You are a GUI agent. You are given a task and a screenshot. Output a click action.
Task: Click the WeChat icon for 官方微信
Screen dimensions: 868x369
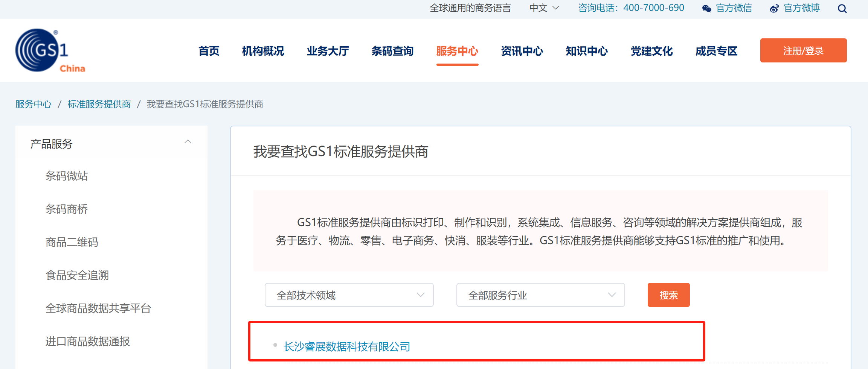(x=707, y=9)
